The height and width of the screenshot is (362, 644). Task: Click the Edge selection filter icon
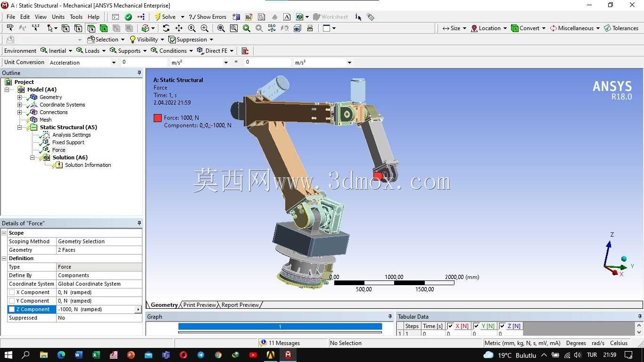tap(78, 28)
